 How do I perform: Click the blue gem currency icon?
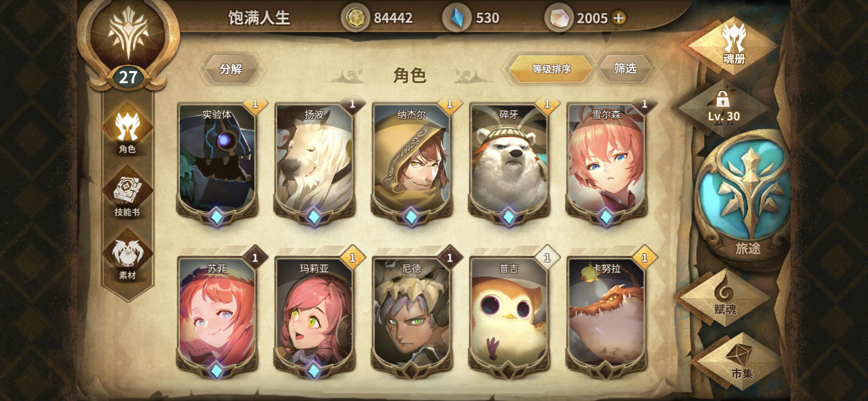456,18
